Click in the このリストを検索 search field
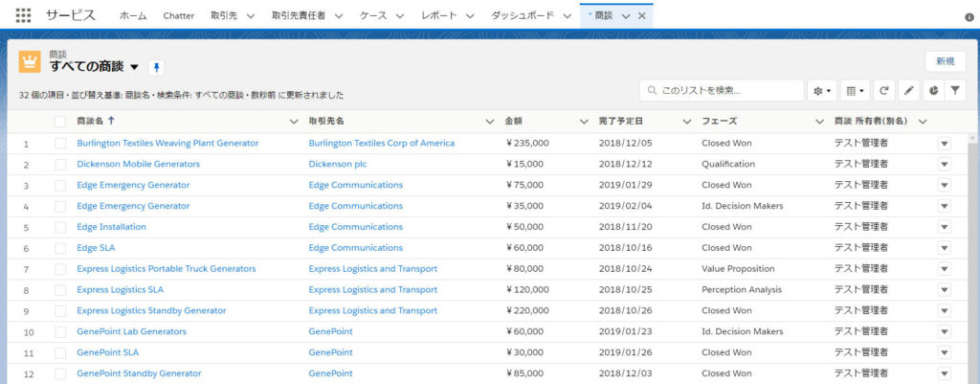This screenshot has height=384, width=980. click(x=727, y=90)
